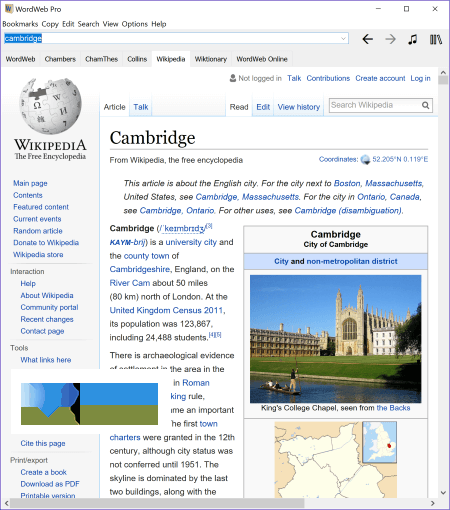Open the Options menu
450x510 pixels.
pos(135,24)
